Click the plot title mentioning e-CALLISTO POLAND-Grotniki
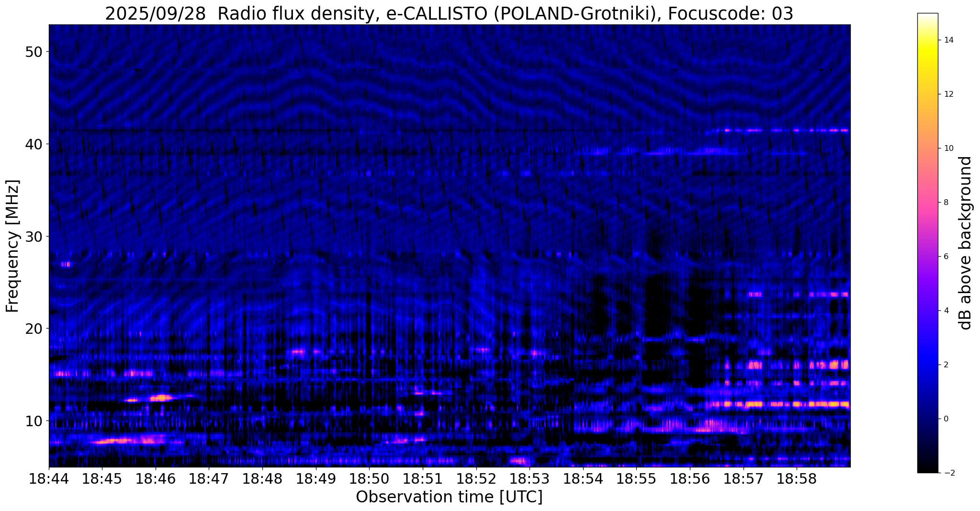Image resolution: width=980 pixels, height=511 pixels. pyautogui.click(x=449, y=13)
